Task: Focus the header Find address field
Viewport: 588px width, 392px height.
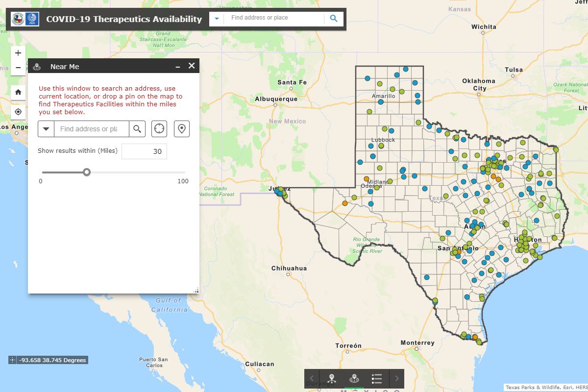Action: pyautogui.click(x=274, y=18)
